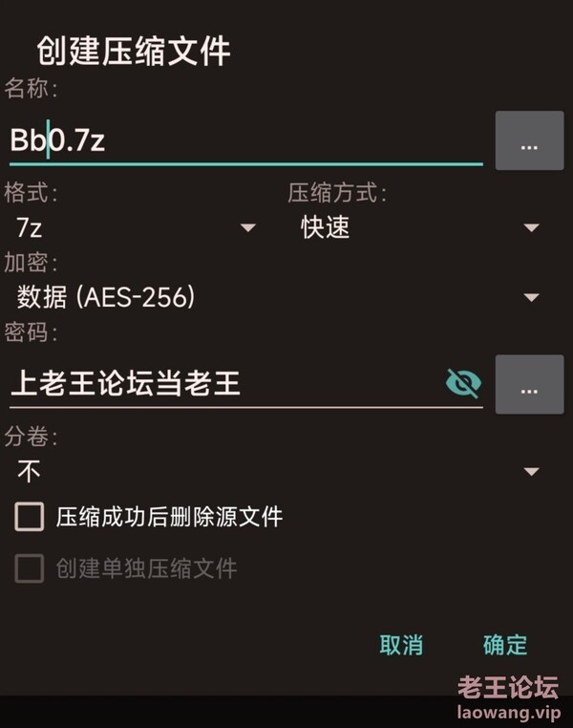Image resolution: width=573 pixels, height=728 pixels.
Task: Click the arrow for the 分卷 setting
Action: (531, 472)
